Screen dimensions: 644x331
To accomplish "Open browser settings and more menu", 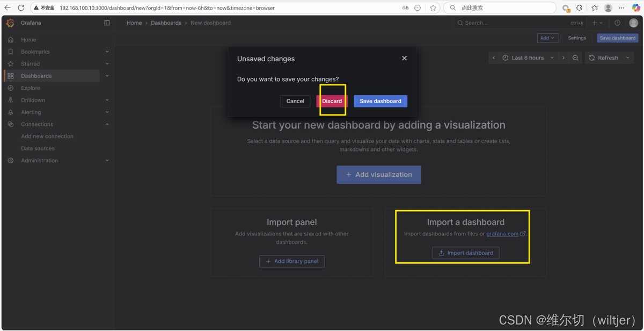I will tap(622, 8).
